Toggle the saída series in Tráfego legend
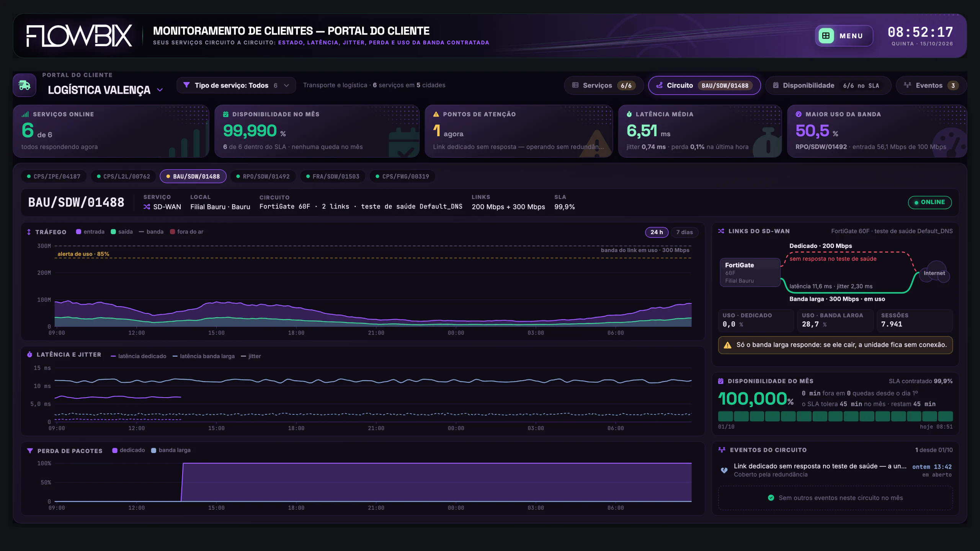 pos(122,232)
